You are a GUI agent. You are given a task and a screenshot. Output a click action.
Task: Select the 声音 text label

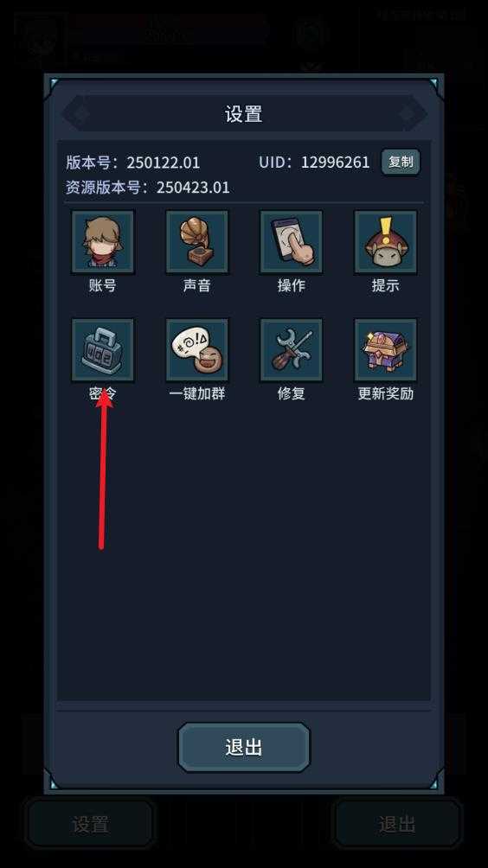196,285
